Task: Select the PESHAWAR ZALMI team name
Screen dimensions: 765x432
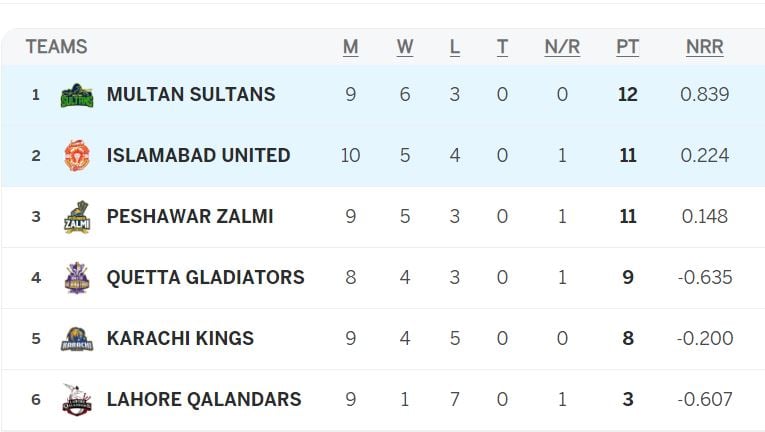Action: tap(189, 217)
